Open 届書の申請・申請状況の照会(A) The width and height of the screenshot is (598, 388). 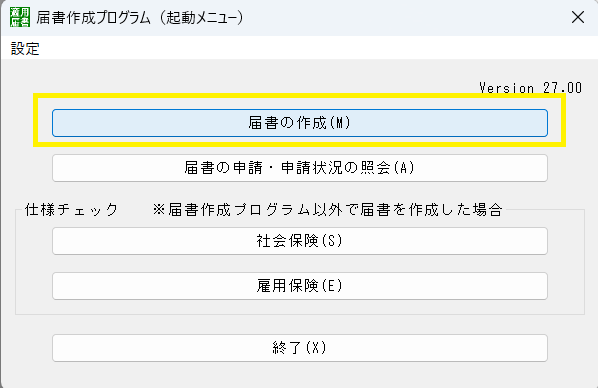[x=300, y=168]
